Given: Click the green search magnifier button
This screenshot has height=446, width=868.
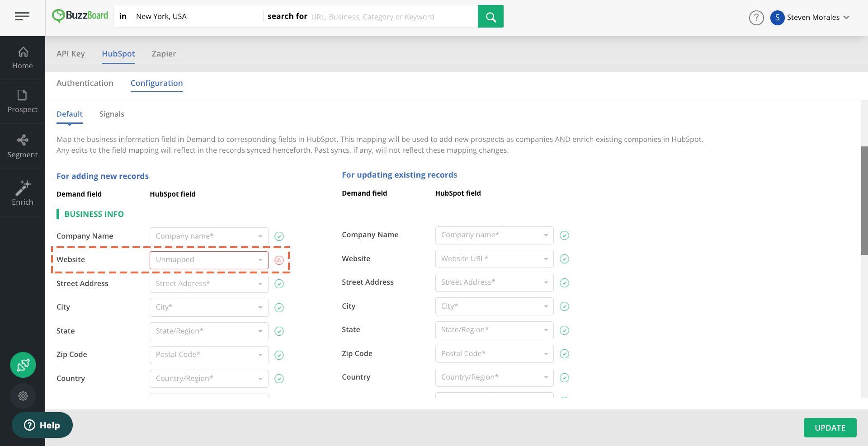Looking at the screenshot, I should (x=491, y=16).
